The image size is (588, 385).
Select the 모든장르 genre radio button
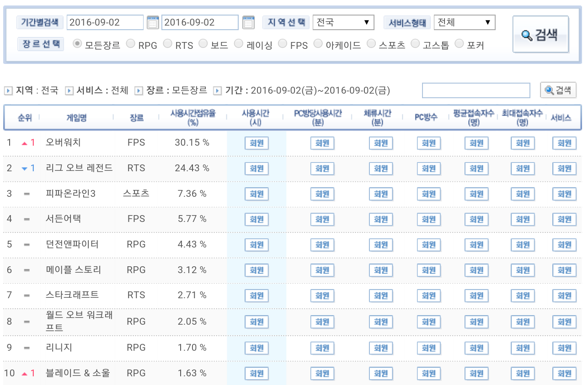coord(77,44)
